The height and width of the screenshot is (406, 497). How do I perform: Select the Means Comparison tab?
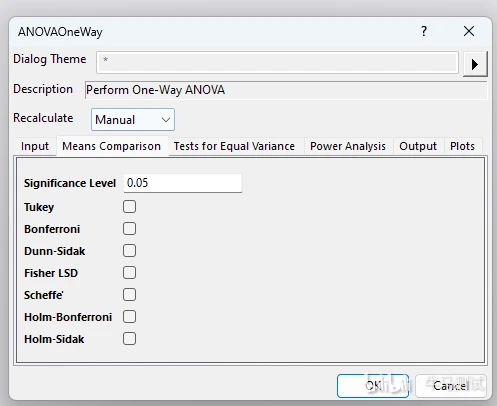[x=112, y=146]
